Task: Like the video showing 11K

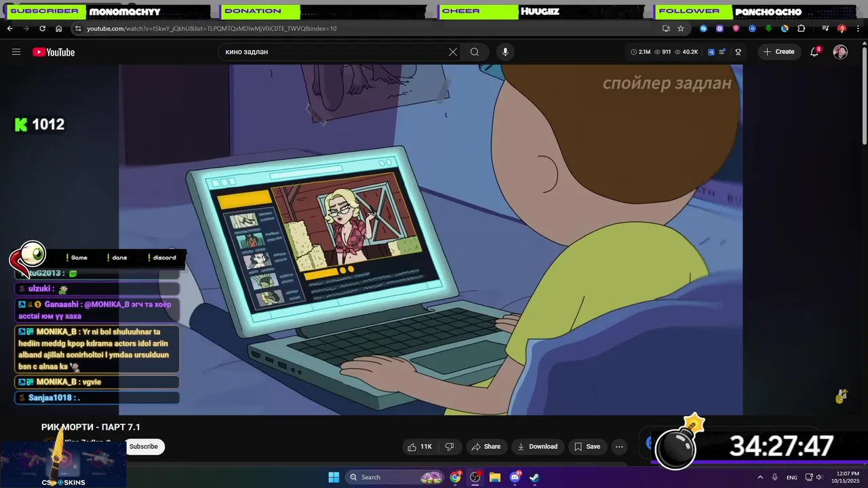Action: (x=419, y=447)
